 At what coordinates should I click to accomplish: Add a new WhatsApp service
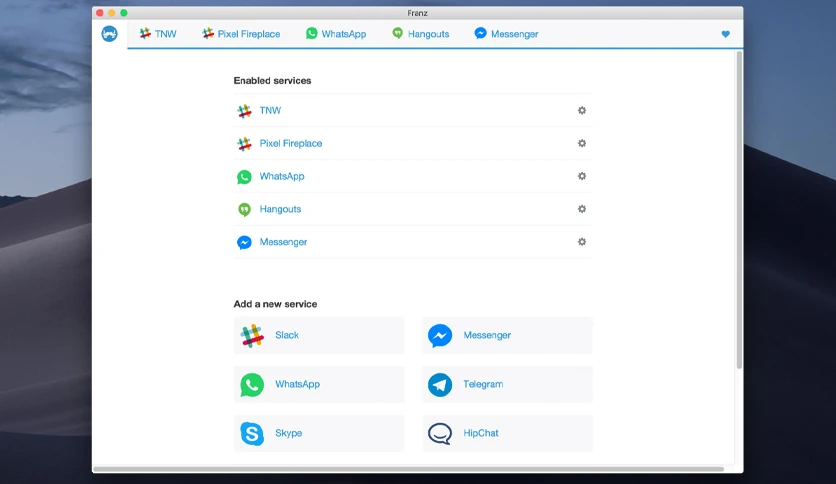point(319,384)
